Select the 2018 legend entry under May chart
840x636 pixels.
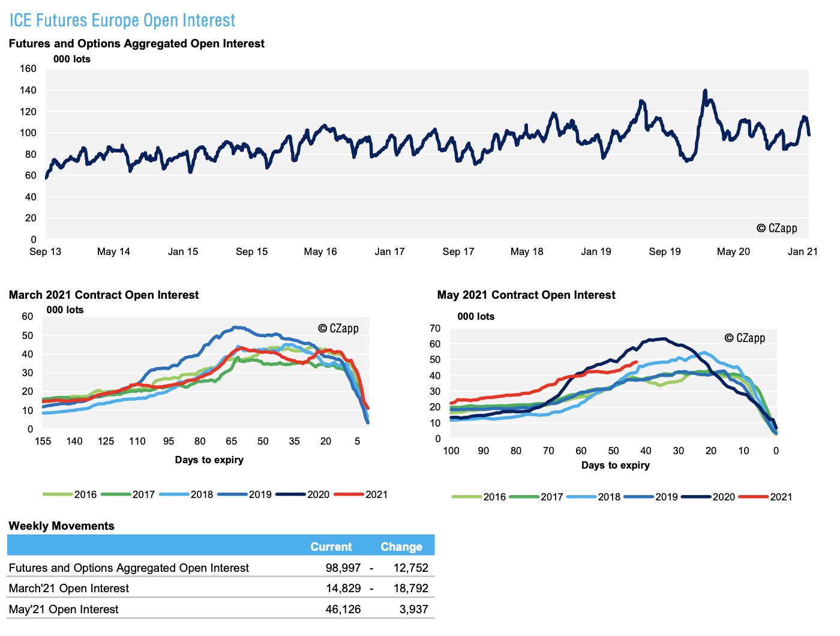(593, 497)
